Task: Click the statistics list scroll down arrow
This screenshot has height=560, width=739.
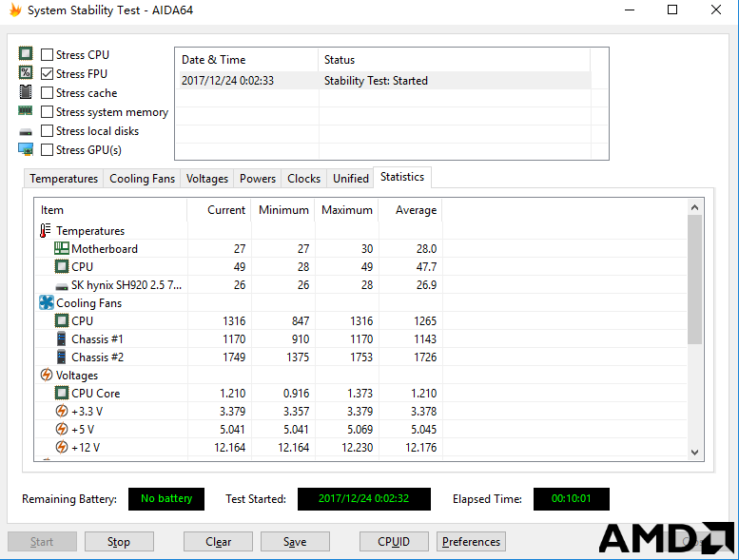Action: coord(694,453)
